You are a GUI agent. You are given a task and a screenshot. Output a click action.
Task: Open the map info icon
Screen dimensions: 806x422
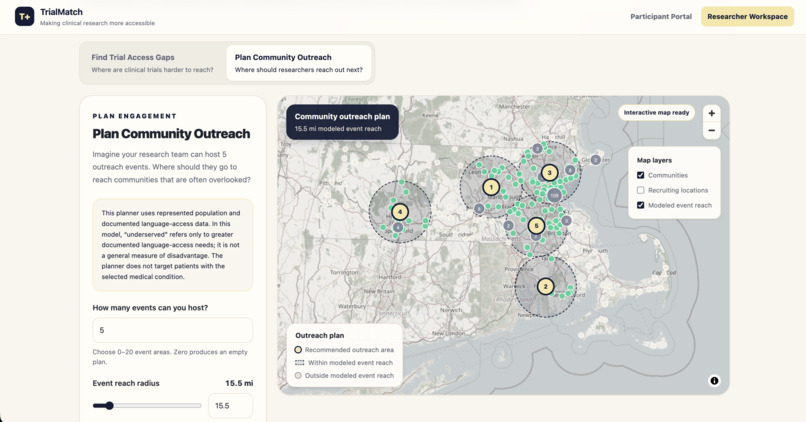(x=714, y=381)
